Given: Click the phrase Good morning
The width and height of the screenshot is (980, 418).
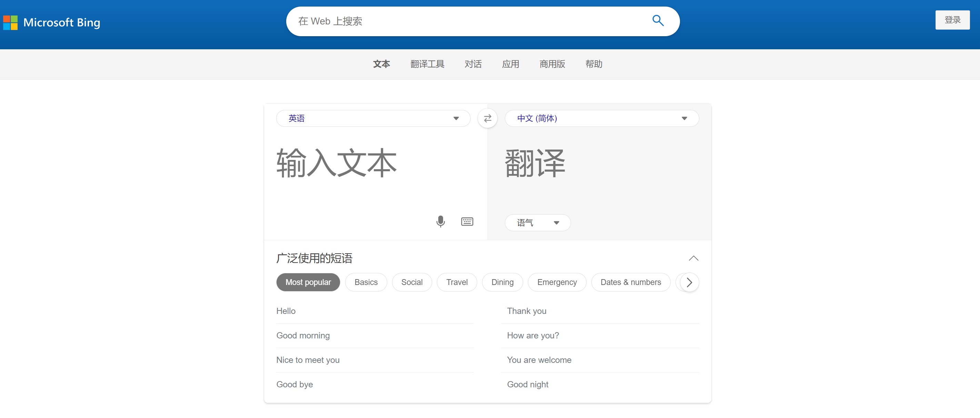Looking at the screenshot, I should 303,335.
